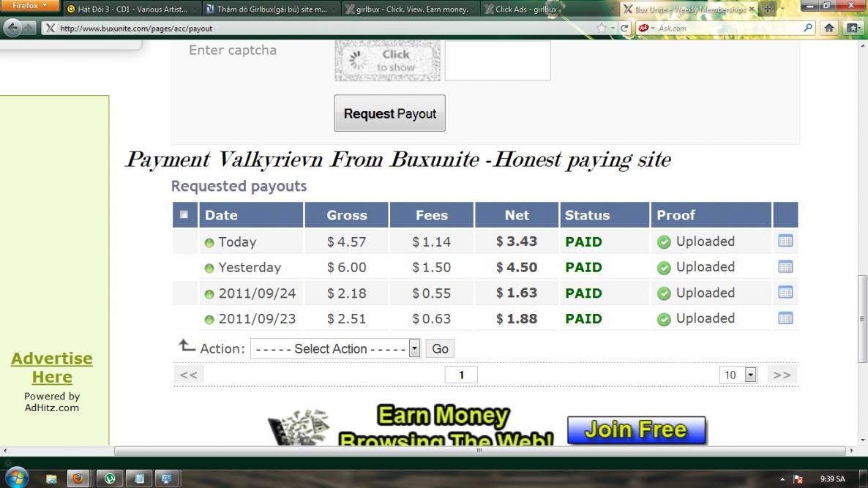Click the Powered by AdHitz.com text
The width and height of the screenshot is (868, 488).
point(51,402)
